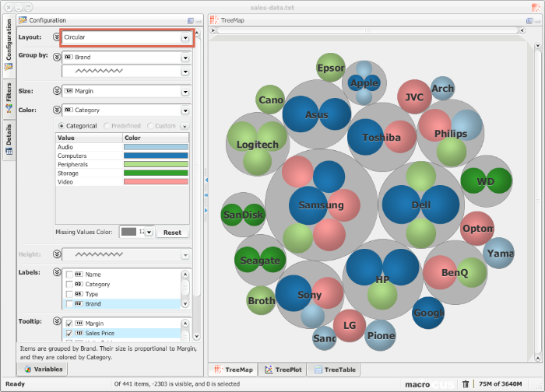Click the Configuration side tab

pos(9,45)
